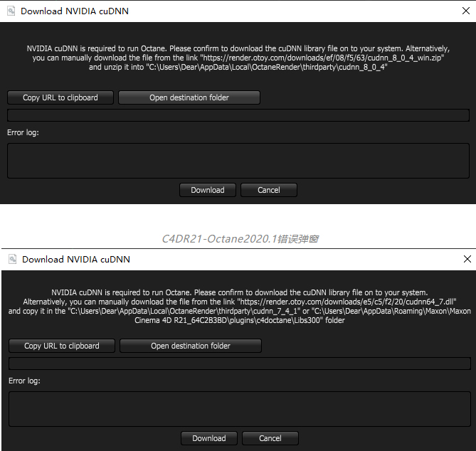Viewport: 476px width, 451px height.
Task: Click the download progress bar in bottom dialog
Action: (x=240, y=364)
